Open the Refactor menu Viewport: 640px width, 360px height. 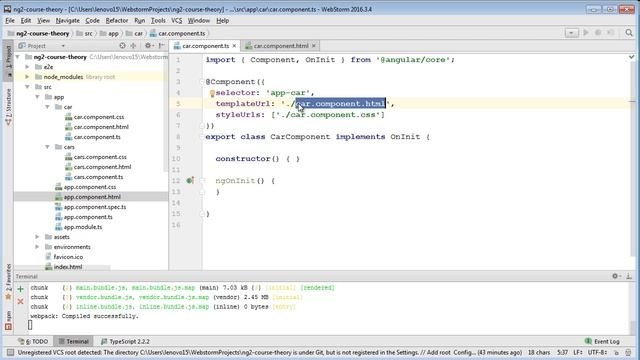(117, 20)
